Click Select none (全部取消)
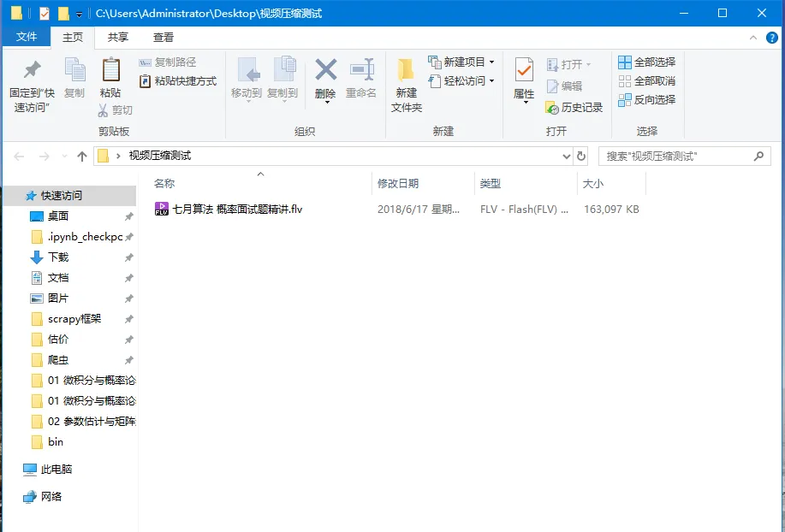The image size is (785, 532). tap(647, 81)
